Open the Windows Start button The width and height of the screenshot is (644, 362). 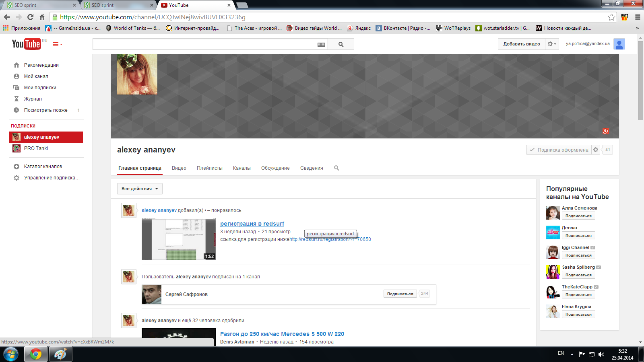coord(10,354)
